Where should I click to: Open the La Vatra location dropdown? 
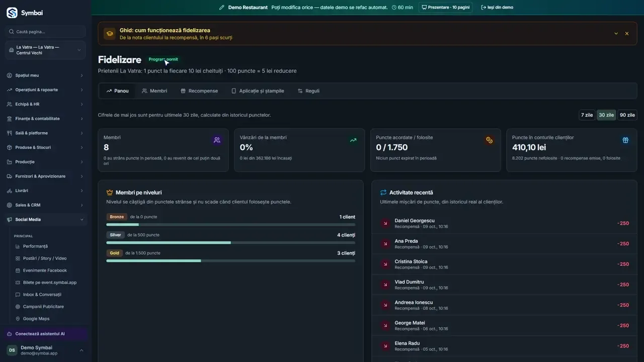click(45, 50)
